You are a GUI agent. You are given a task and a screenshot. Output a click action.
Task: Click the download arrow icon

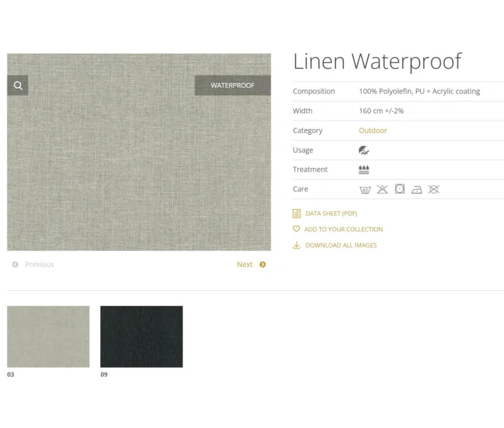click(297, 246)
